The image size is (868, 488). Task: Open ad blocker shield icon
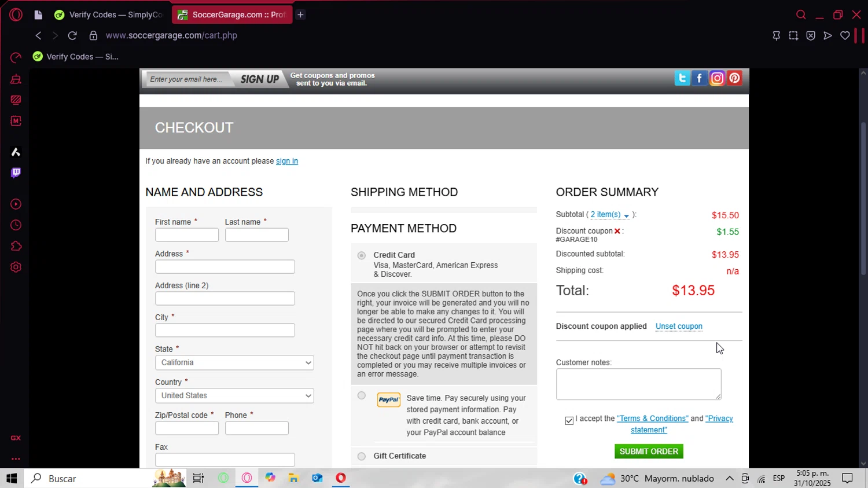coord(811,35)
